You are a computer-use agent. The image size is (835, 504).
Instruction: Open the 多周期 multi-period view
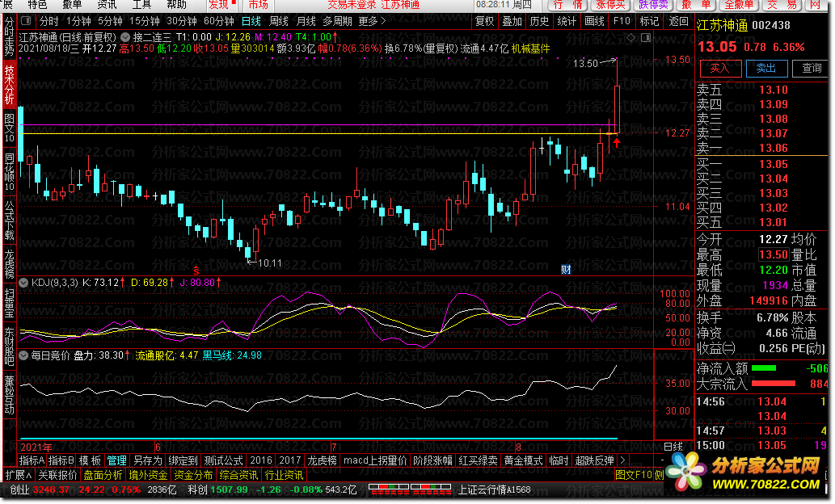point(337,21)
